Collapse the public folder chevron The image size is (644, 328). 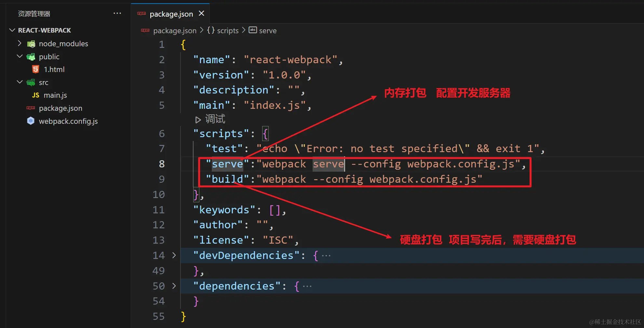pyautogui.click(x=20, y=56)
